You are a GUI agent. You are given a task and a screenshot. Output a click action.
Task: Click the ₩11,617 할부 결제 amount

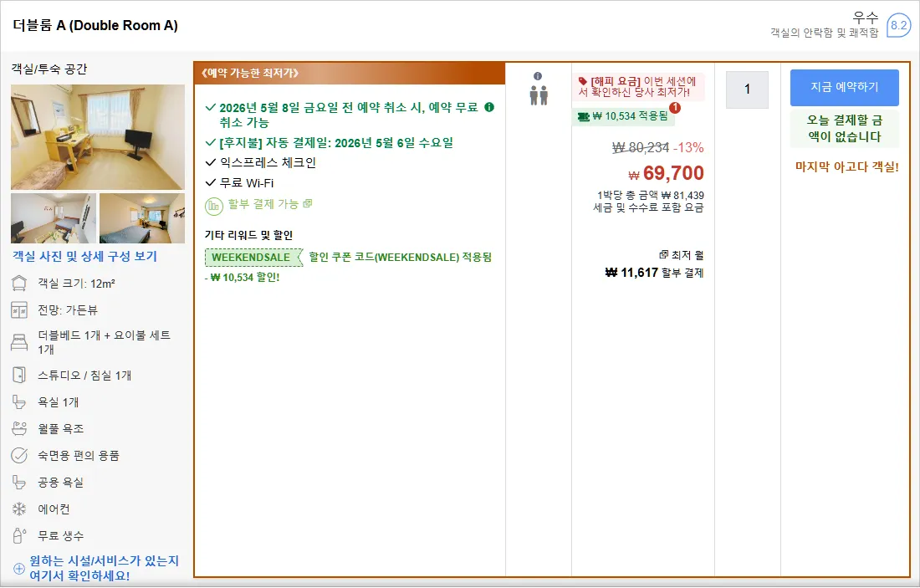[654, 273]
